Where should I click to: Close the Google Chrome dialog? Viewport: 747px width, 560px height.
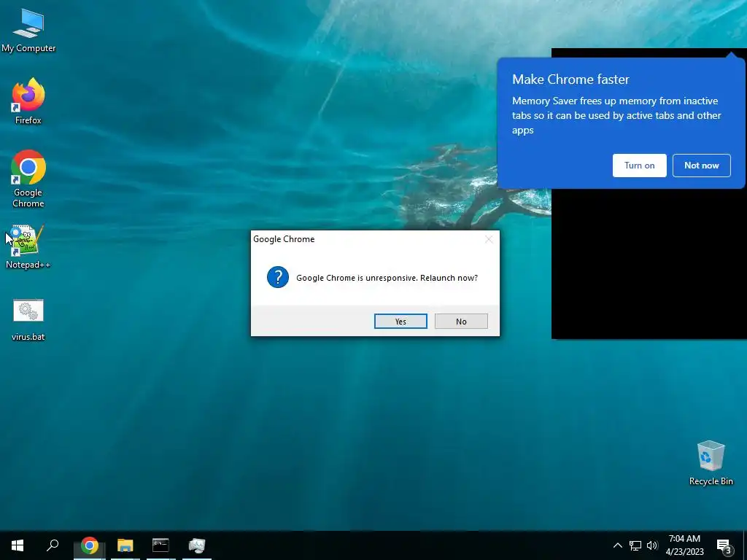click(x=489, y=239)
